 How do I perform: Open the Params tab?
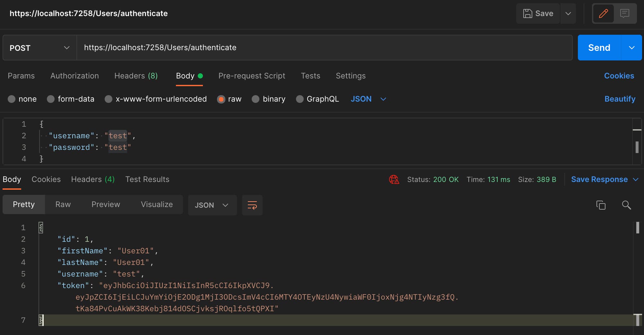click(x=21, y=76)
